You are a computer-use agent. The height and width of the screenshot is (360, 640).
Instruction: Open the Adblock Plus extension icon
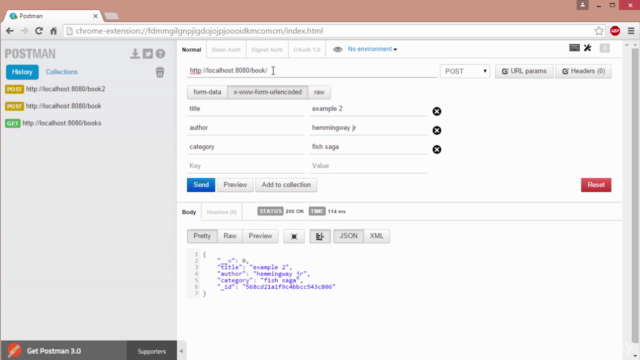tap(615, 31)
